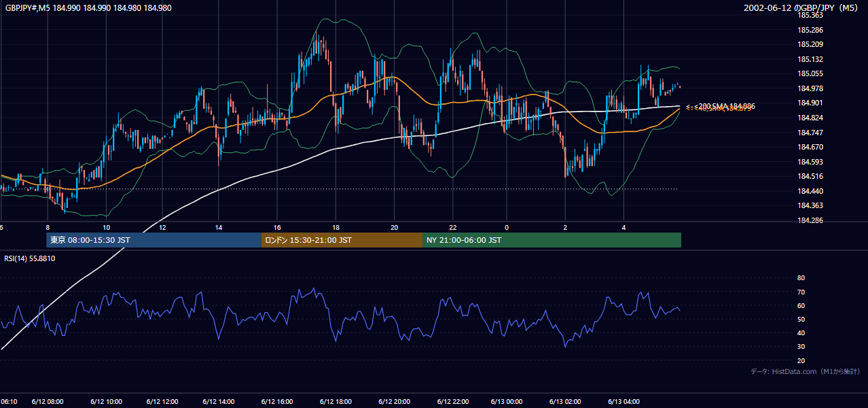Viewport: 868px width, 408px height.
Task: Click the RSI 60 level label
Action: click(801, 305)
